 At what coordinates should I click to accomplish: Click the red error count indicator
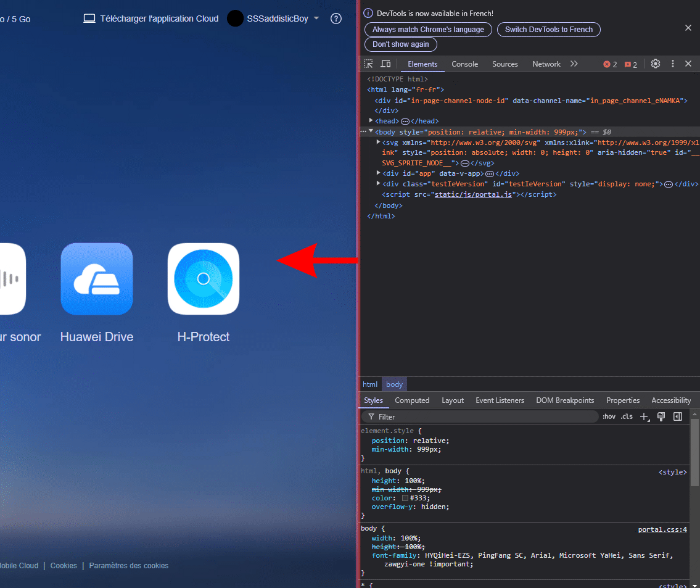pyautogui.click(x=611, y=64)
